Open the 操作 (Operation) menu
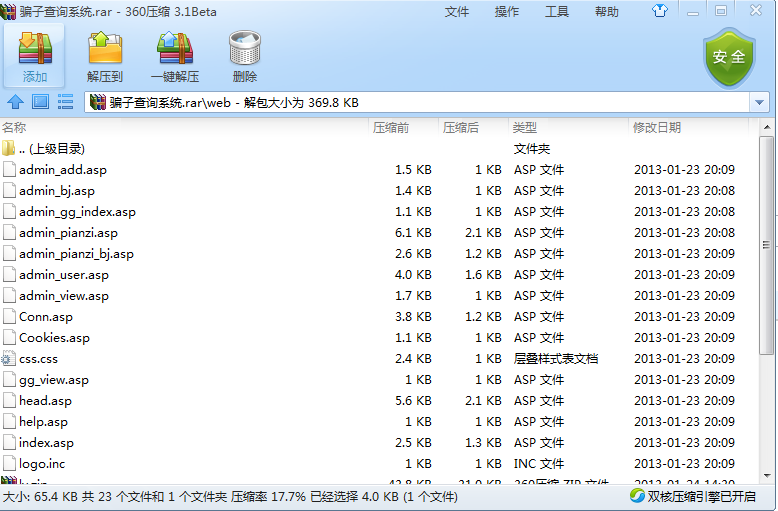Screen dimensions: 778x511 click(507, 12)
